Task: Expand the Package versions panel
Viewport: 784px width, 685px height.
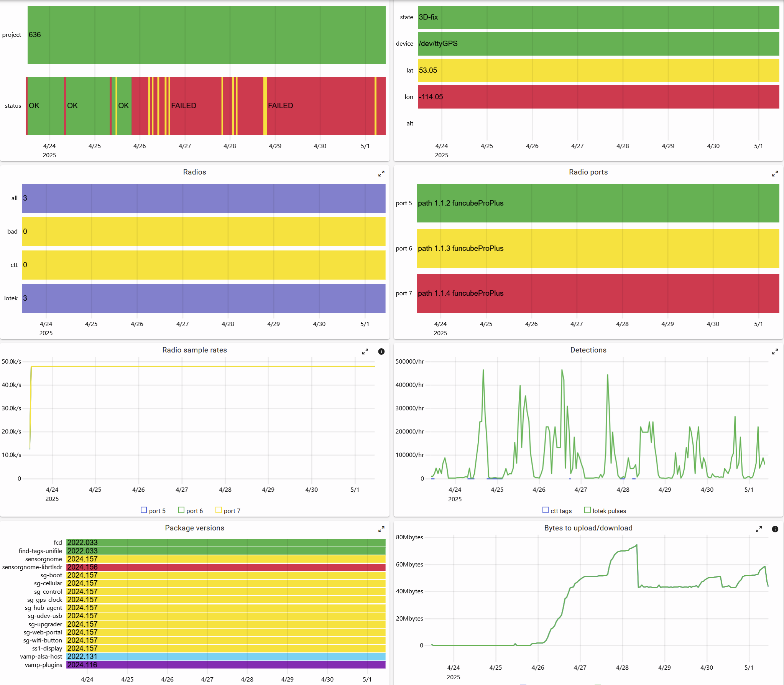Action: point(381,529)
